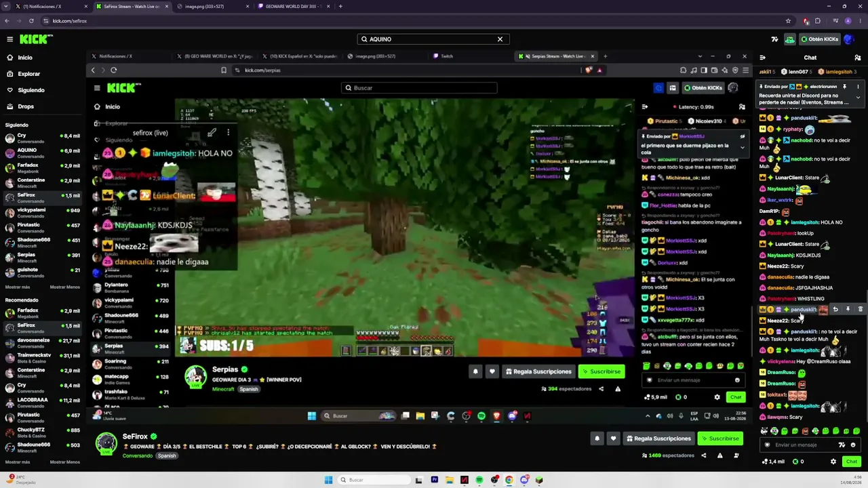Screen dimensions: 868x488
Task: Expand the pinned electricrunnn message with the chevron
Action: tap(858, 98)
